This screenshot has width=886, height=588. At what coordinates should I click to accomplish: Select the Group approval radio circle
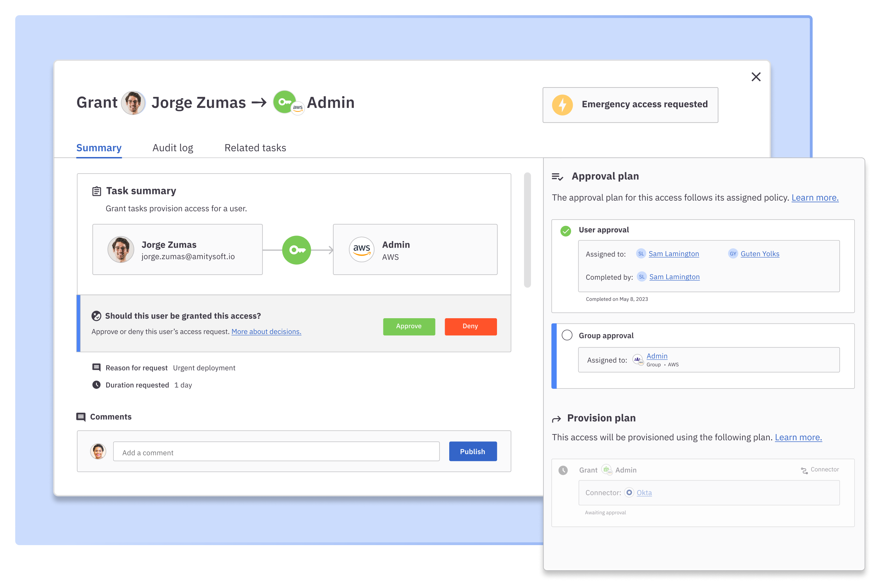tap(567, 335)
